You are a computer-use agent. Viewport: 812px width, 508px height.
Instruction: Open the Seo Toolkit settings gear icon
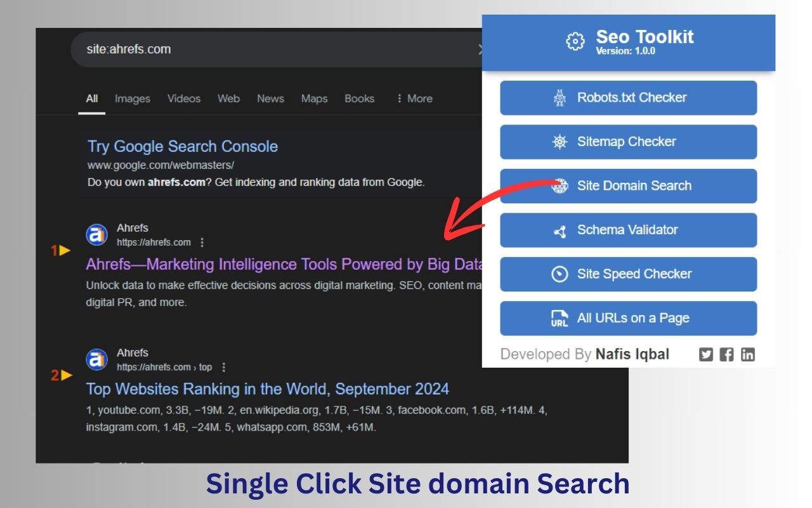tap(575, 42)
